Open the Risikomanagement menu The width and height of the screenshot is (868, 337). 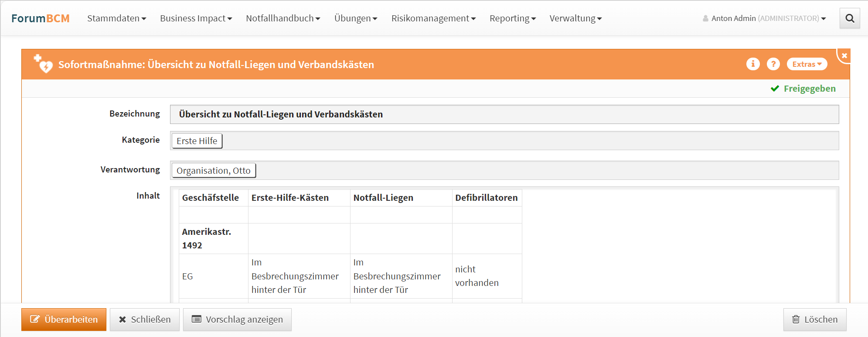click(433, 18)
